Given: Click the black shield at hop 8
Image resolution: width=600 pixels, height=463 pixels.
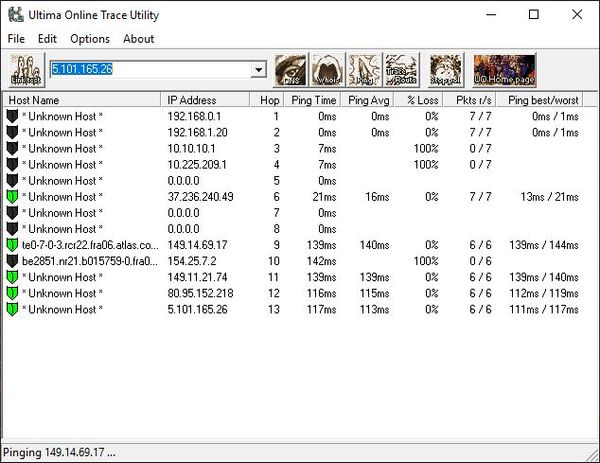Looking at the screenshot, I should (x=13, y=229).
